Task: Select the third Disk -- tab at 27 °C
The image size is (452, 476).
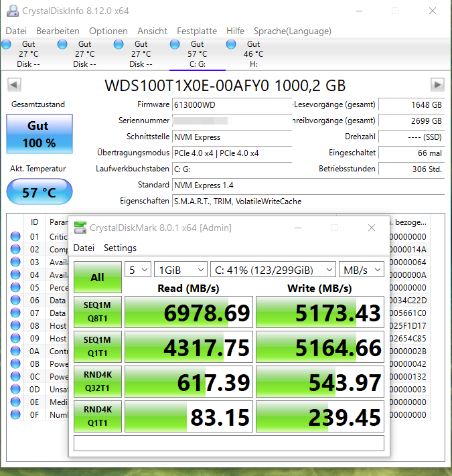Action: pos(141,54)
